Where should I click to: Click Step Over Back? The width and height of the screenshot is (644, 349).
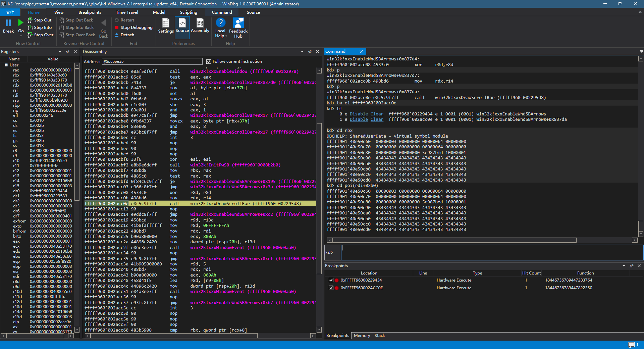click(x=77, y=35)
